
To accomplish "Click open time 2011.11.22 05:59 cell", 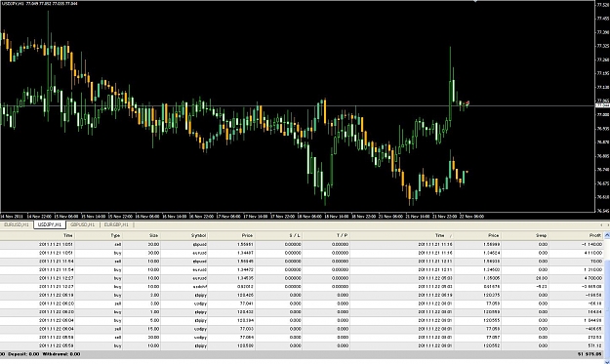I will click(56, 345).
